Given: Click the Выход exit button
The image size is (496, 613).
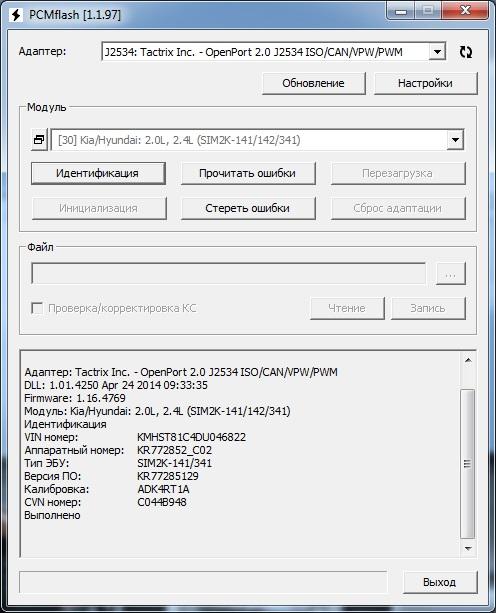Looking at the screenshot, I should (x=440, y=582).
